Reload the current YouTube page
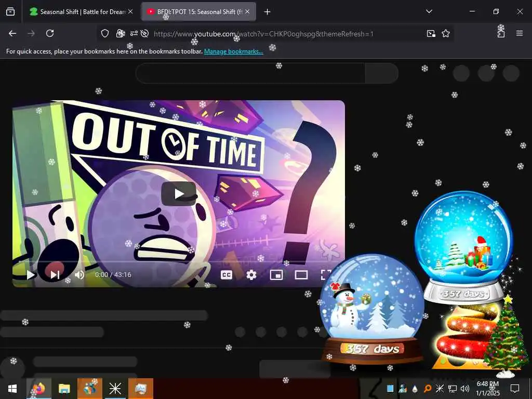The width and height of the screenshot is (532, 399). tap(50, 33)
